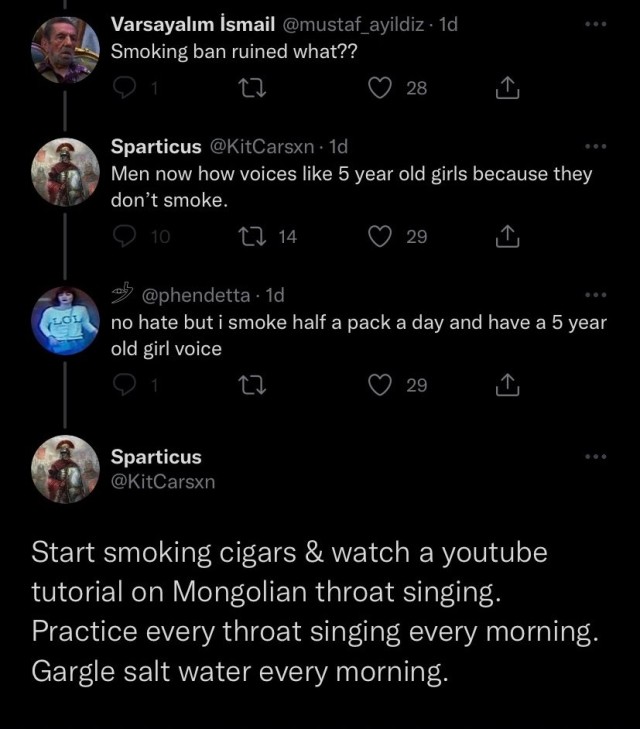Like @phendetta's half a pack tweet
This screenshot has width=640, height=729.
click(380, 385)
